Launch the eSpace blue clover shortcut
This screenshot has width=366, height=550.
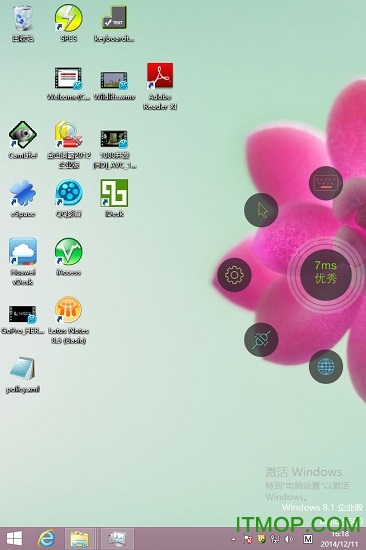(x=23, y=199)
